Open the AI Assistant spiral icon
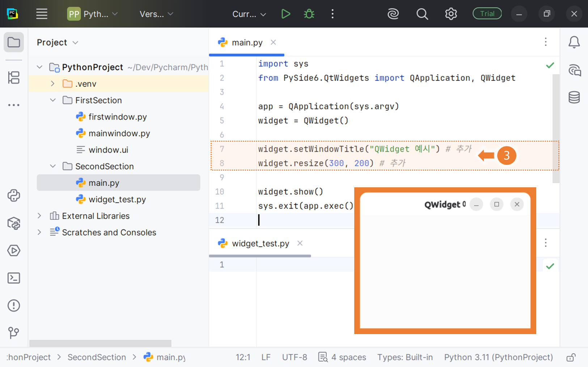 tap(393, 14)
